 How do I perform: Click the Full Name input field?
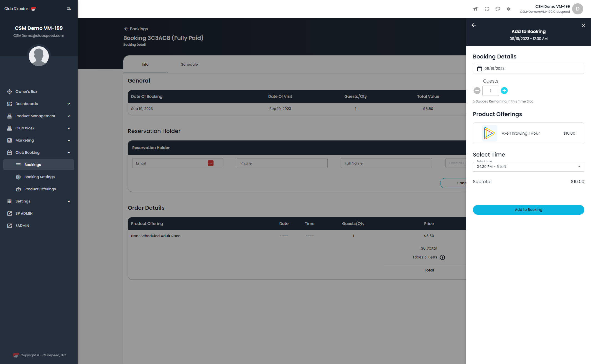point(386,163)
